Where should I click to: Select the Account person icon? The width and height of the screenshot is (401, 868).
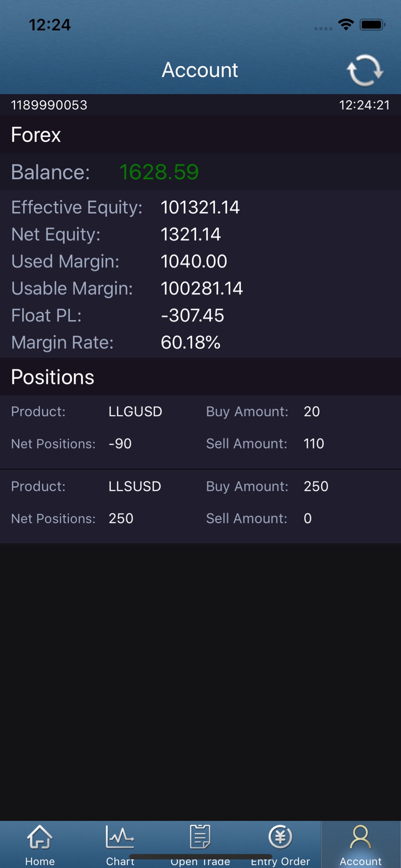(360, 837)
